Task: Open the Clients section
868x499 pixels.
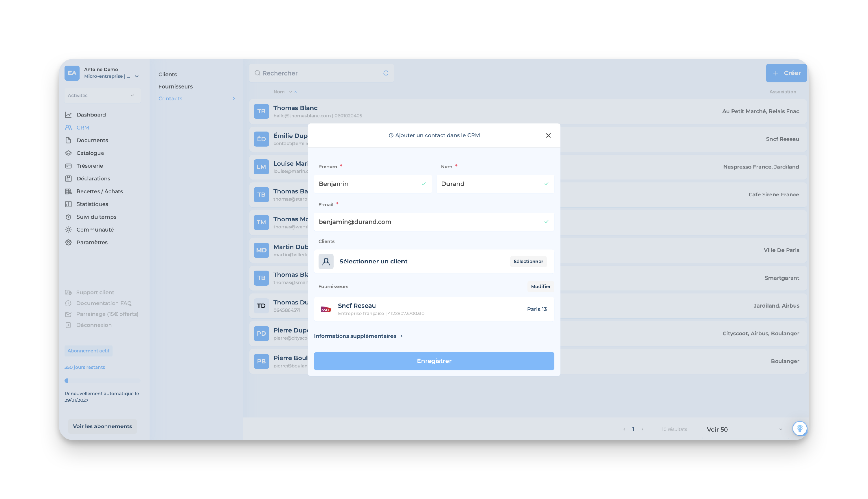Action: point(167,74)
